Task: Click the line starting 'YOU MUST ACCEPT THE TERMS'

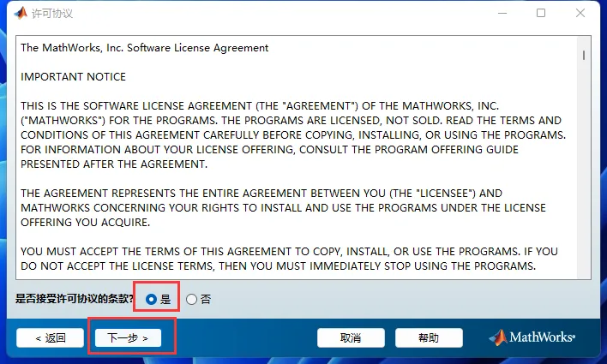Action: coord(289,252)
